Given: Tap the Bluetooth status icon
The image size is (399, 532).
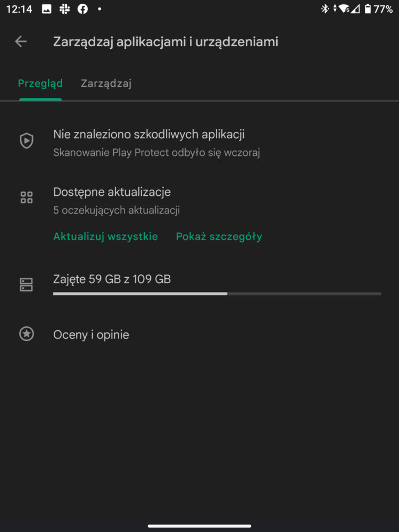Looking at the screenshot, I should coord(325,9).
